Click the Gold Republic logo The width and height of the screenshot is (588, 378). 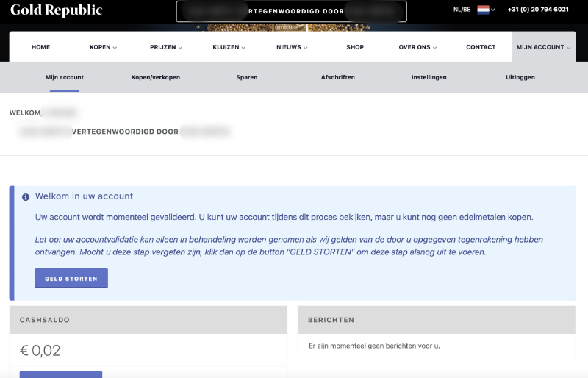56,10
